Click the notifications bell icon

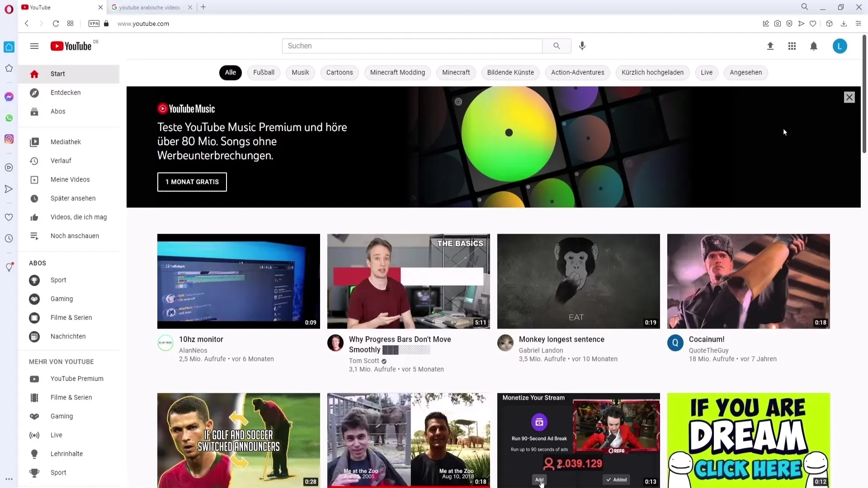pyautogui.click(x=814, y=46)
